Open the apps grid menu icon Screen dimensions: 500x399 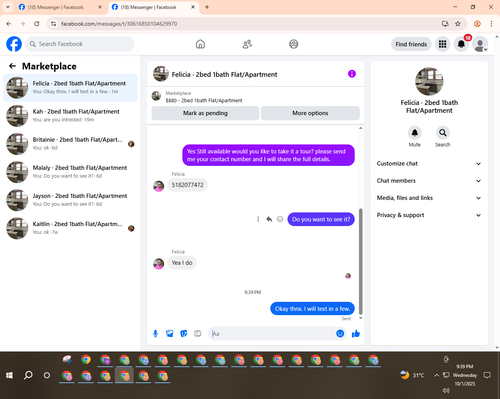click(x=442, y=44)
